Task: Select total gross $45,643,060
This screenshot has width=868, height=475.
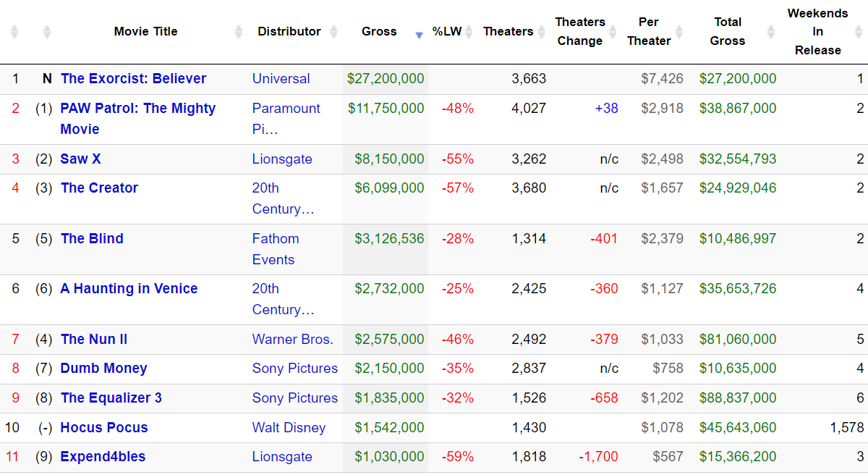Action: 738,428
